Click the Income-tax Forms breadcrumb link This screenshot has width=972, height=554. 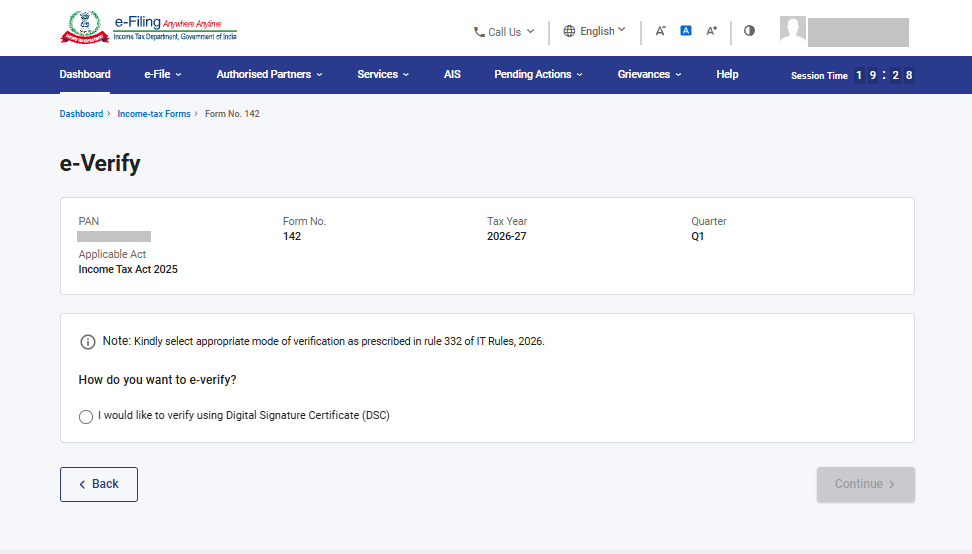tap(154, 114)
